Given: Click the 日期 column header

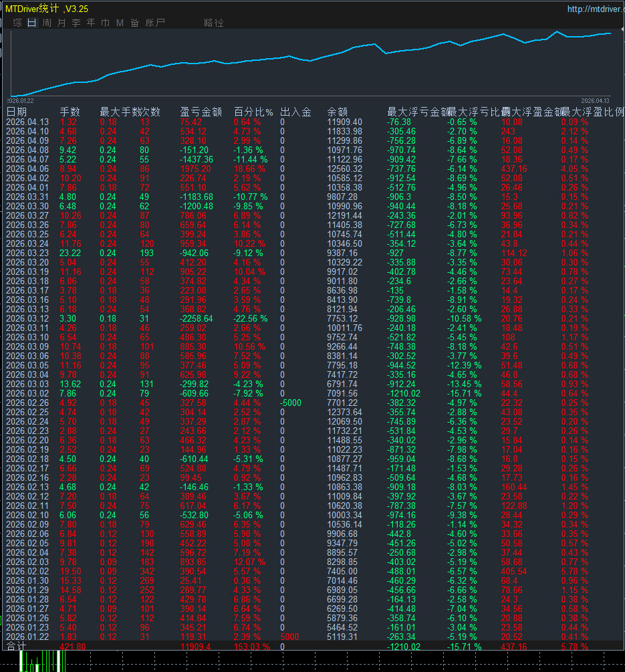Looking at the screenshot, I should 17,112.
